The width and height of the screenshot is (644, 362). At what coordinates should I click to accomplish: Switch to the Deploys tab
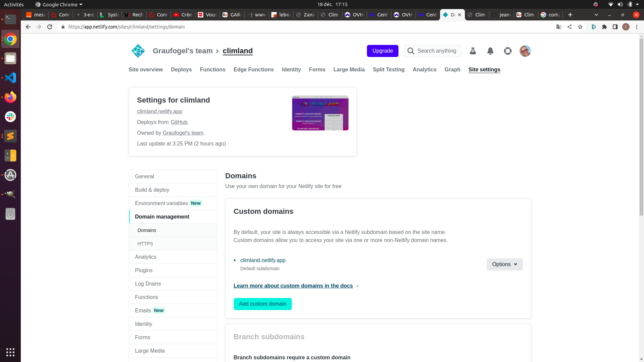coord(181,70)
